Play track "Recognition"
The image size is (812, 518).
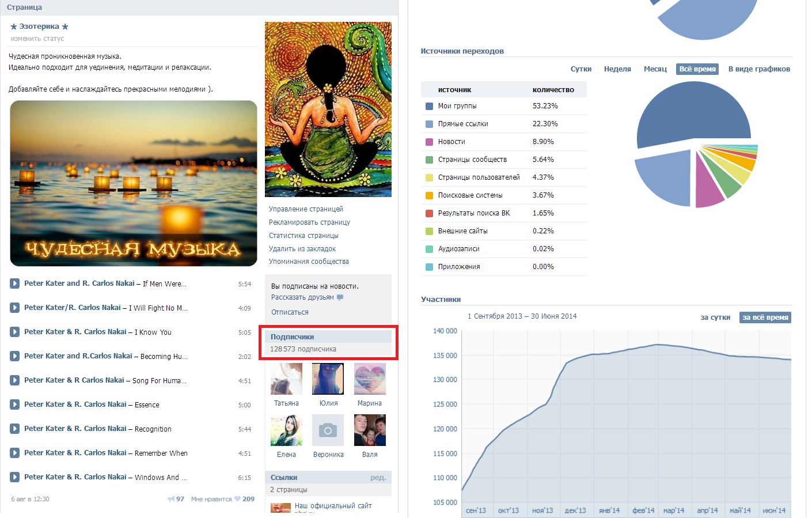(15, 429)
